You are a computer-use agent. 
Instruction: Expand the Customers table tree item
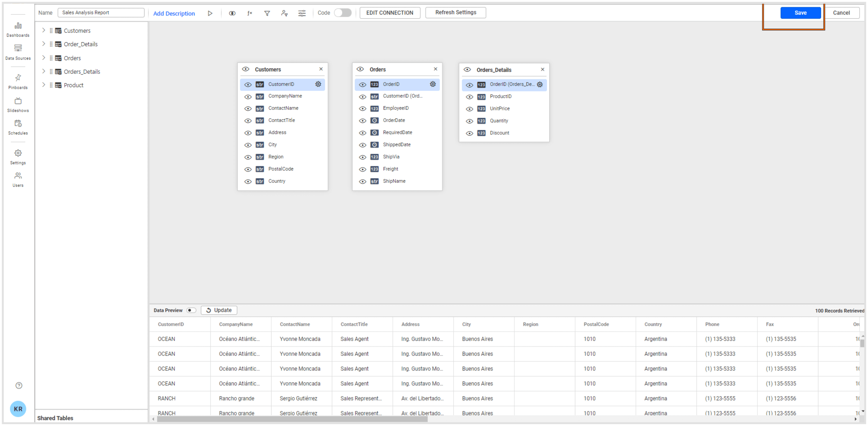click(44, 30)
